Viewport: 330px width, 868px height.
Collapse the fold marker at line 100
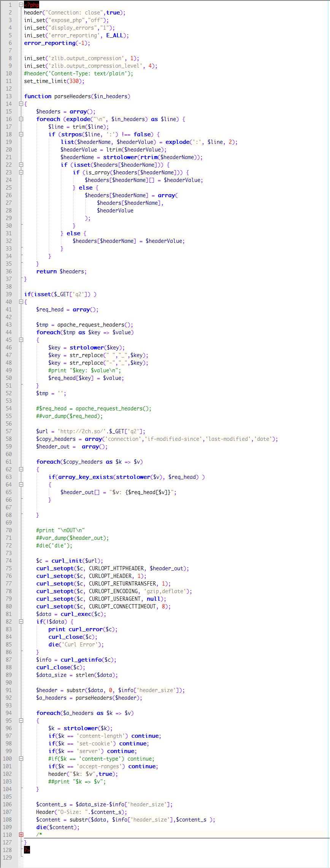(21, 759)
